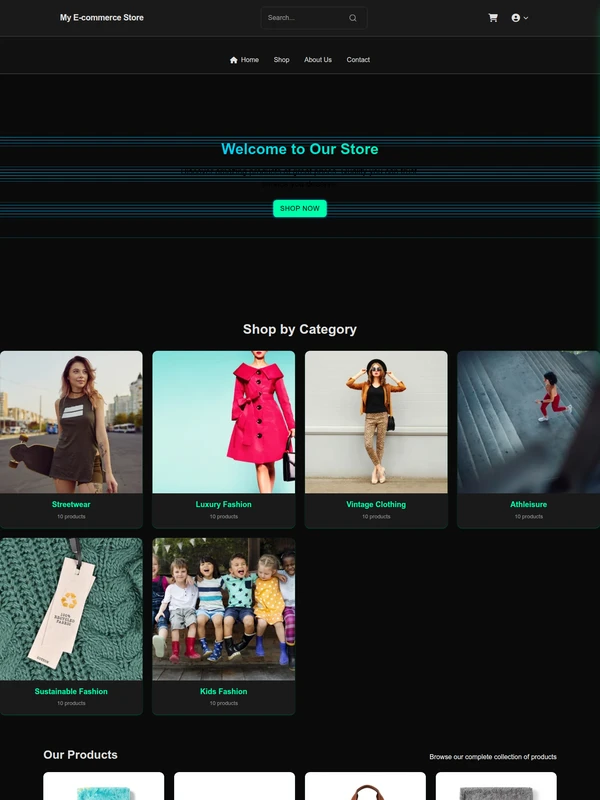Open the Streetwear category image
The image size is (600, 800).
[71, 422]
